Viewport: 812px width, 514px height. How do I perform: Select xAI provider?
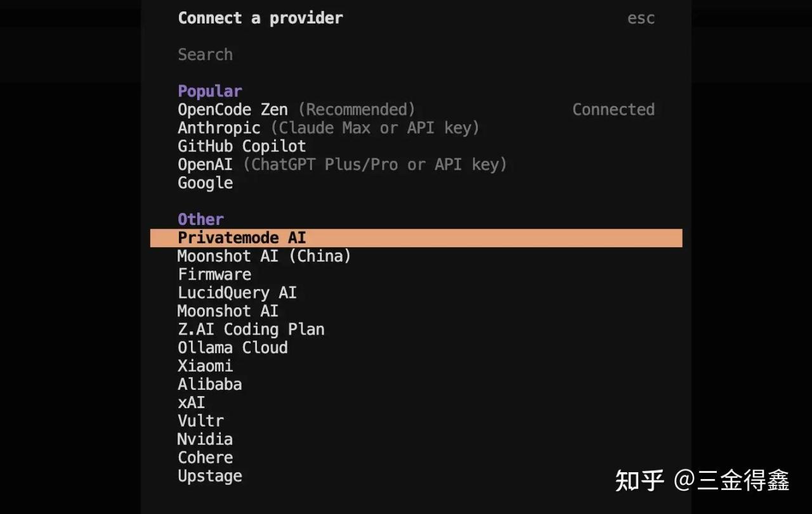pos(191,403)
